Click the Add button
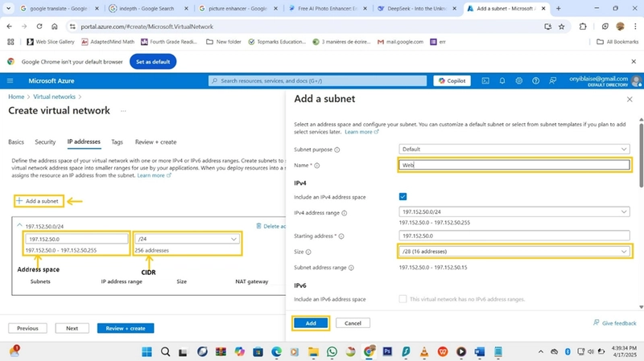Viewport: 644px width, 361px height. (x=311, y=323)
